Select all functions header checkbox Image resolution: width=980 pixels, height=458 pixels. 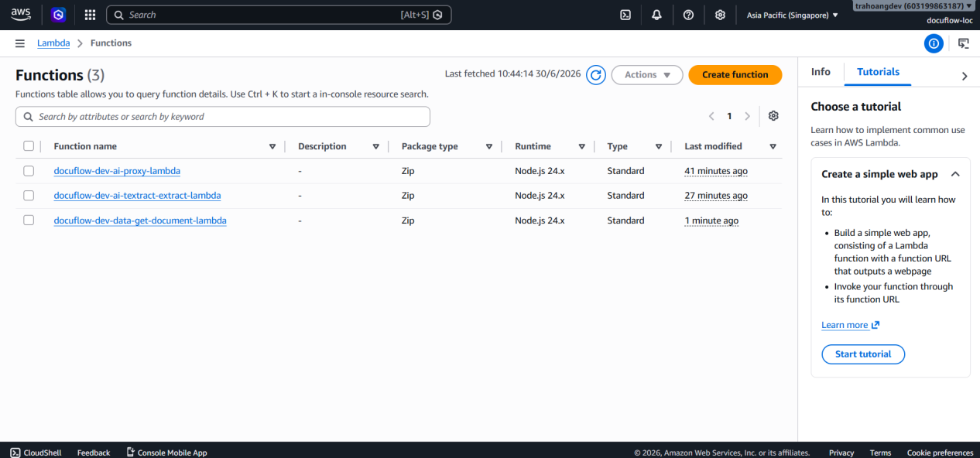pos(29,146)
